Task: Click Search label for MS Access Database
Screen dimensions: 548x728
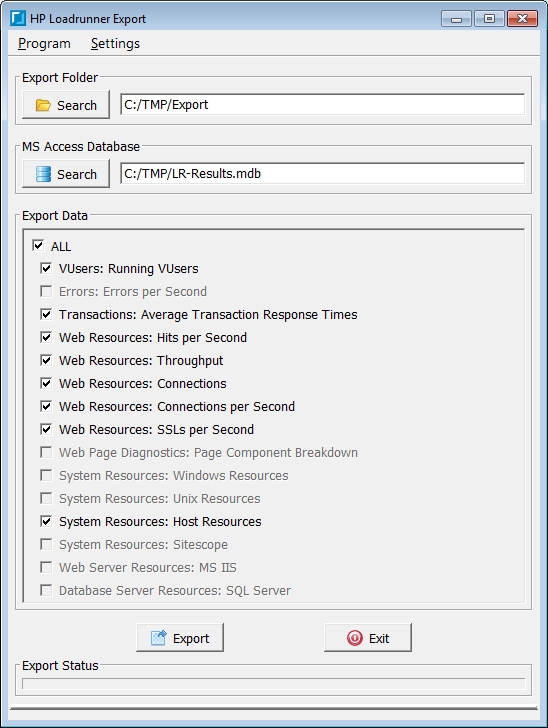Action: click(77, 174)
